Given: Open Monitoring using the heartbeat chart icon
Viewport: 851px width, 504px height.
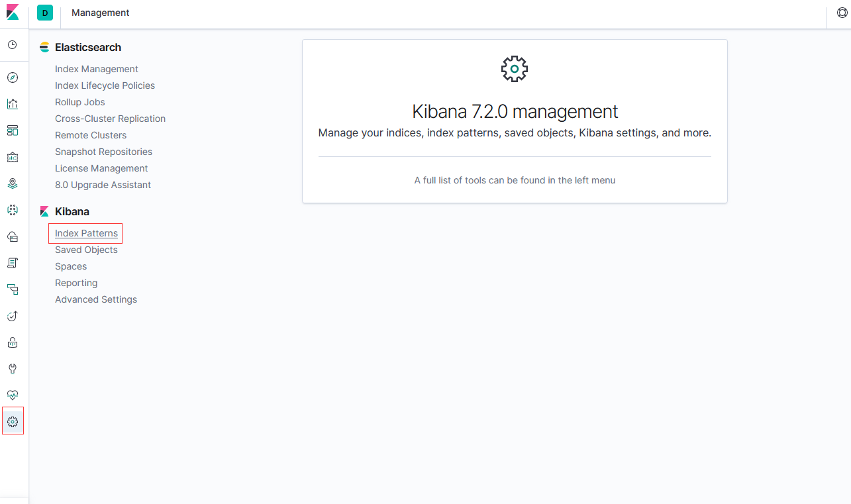Looking at the screenshot, I should click(x=13, y=395).
